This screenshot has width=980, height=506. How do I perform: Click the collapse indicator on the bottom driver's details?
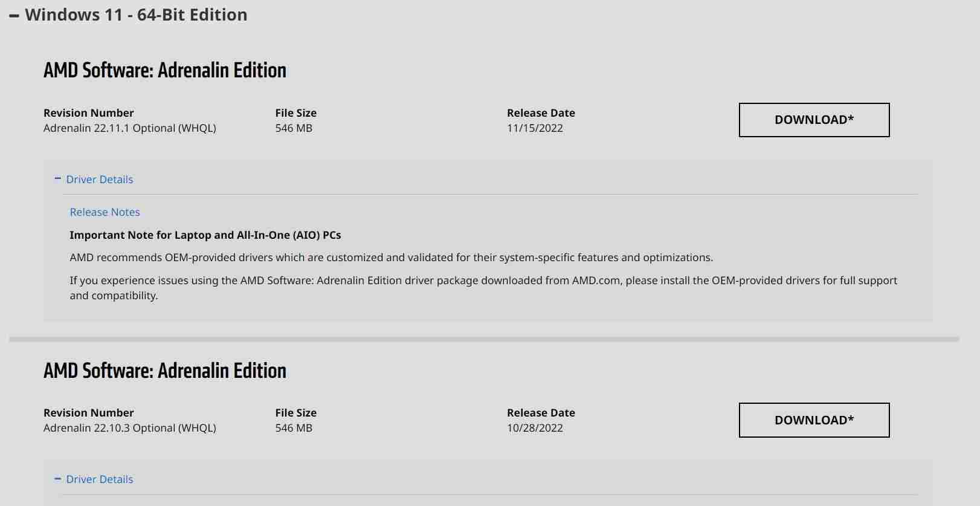pos(58,478)
